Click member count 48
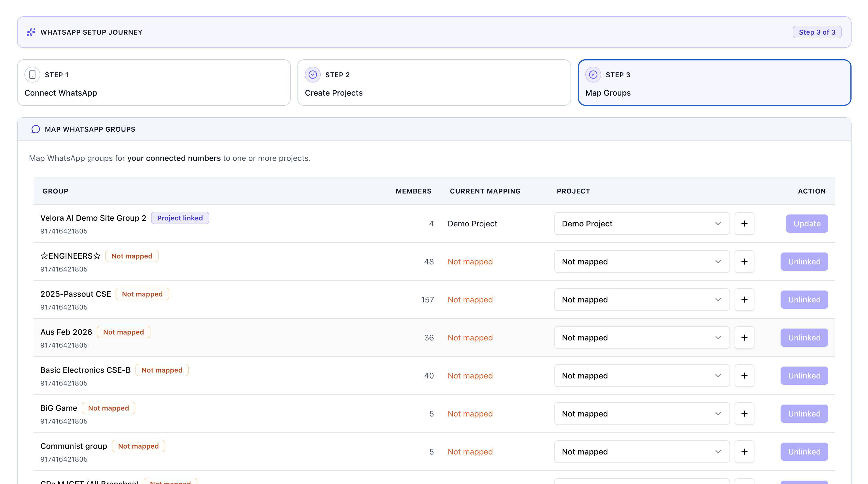Screen dimensions: 868x484 point(429,262)
